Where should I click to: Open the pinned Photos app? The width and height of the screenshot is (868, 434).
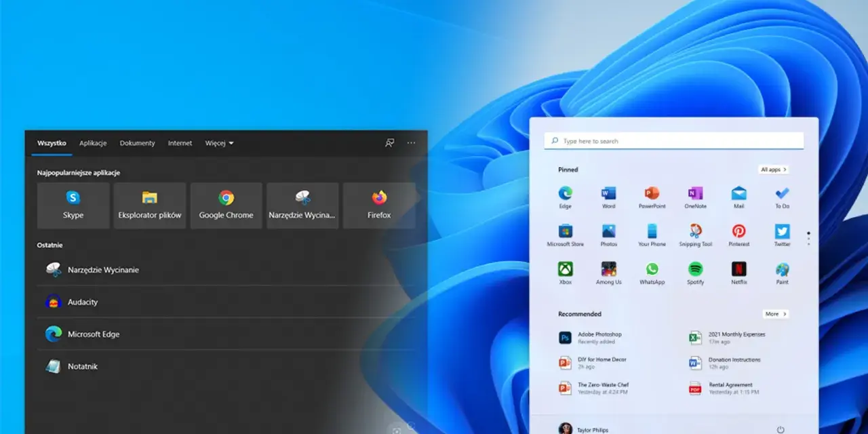pos(609,235)
